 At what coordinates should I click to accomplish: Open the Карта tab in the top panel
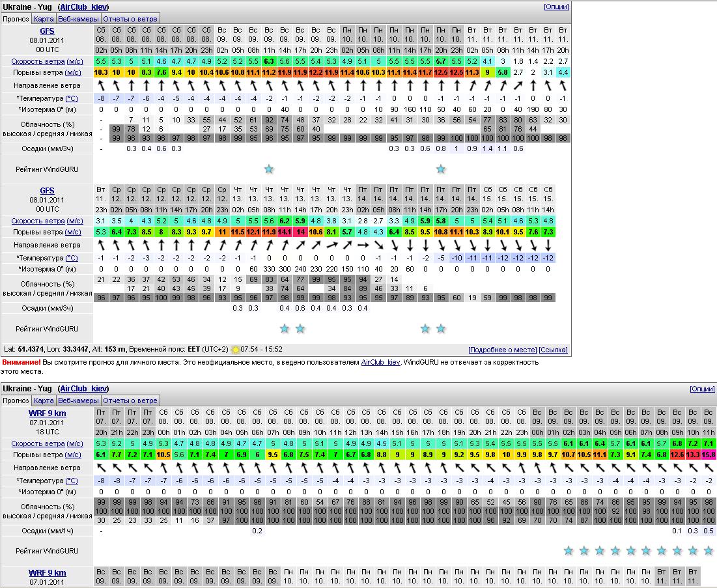click(44, 19)
